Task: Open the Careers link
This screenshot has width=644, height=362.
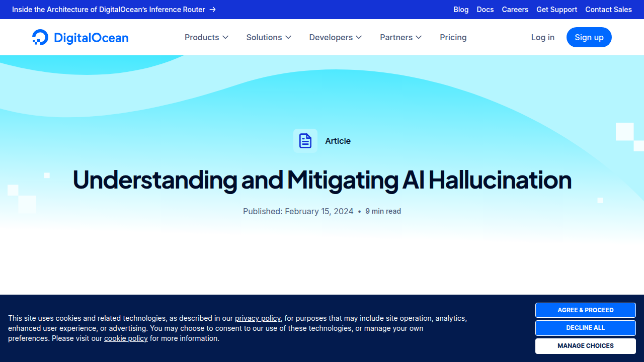Action: (515, 10)
